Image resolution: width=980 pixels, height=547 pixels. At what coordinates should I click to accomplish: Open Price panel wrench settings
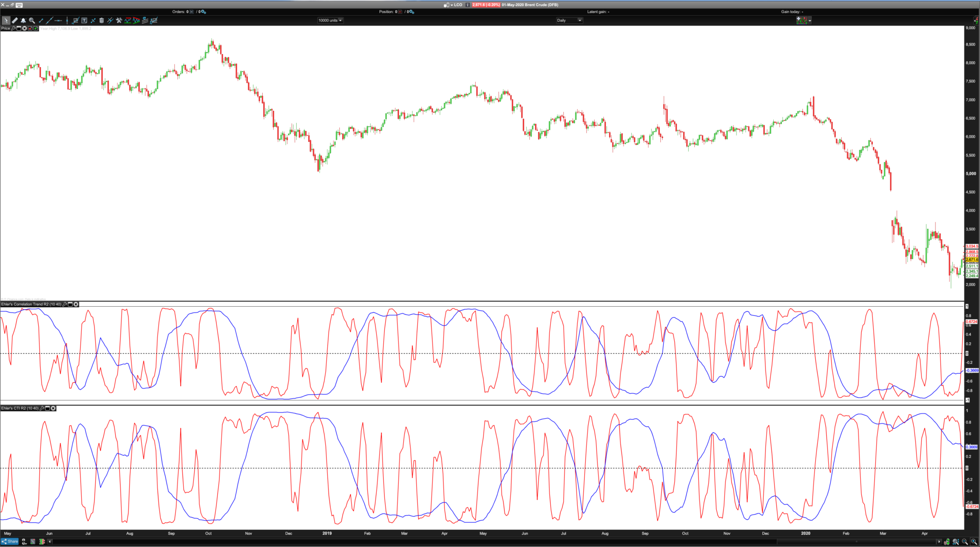point(13,28)
